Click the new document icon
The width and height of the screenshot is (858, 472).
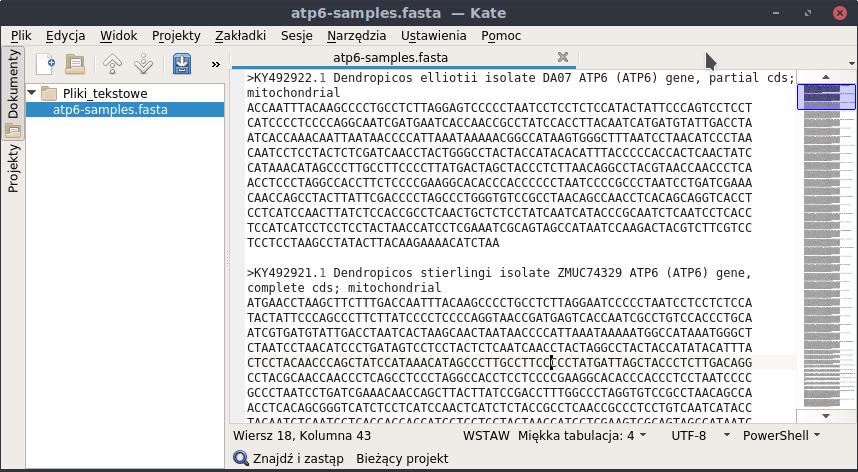pos(46,64)
